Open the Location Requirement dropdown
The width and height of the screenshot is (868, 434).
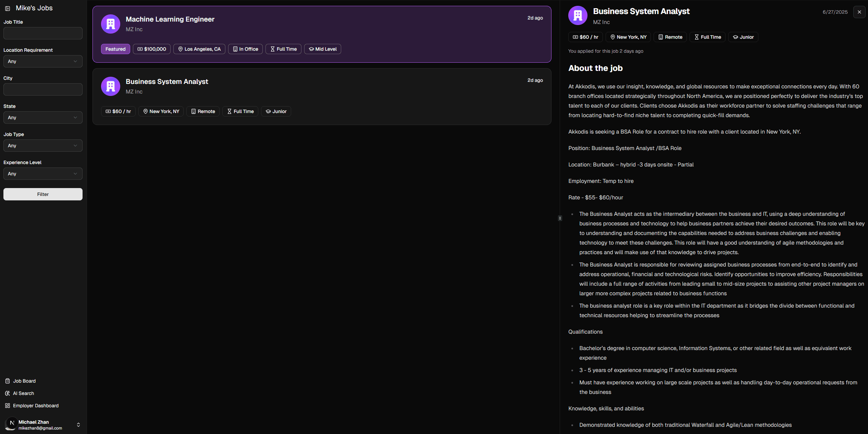click(43, 61)
